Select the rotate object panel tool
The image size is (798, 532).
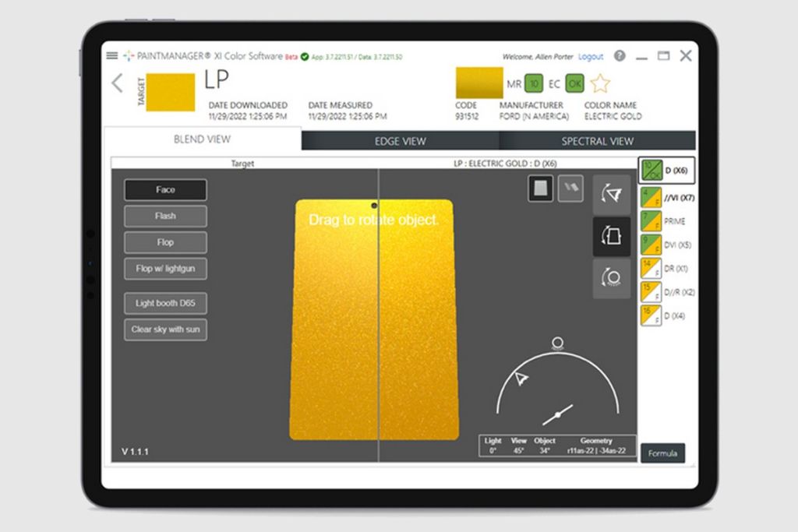[612, 237]
